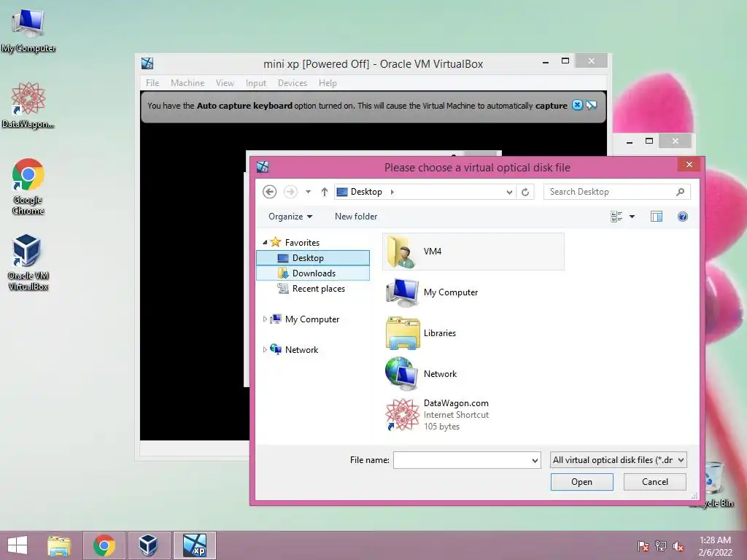747x560 pixels.
Task: Close the optical disk file dialog
Action: coord(689,164)
